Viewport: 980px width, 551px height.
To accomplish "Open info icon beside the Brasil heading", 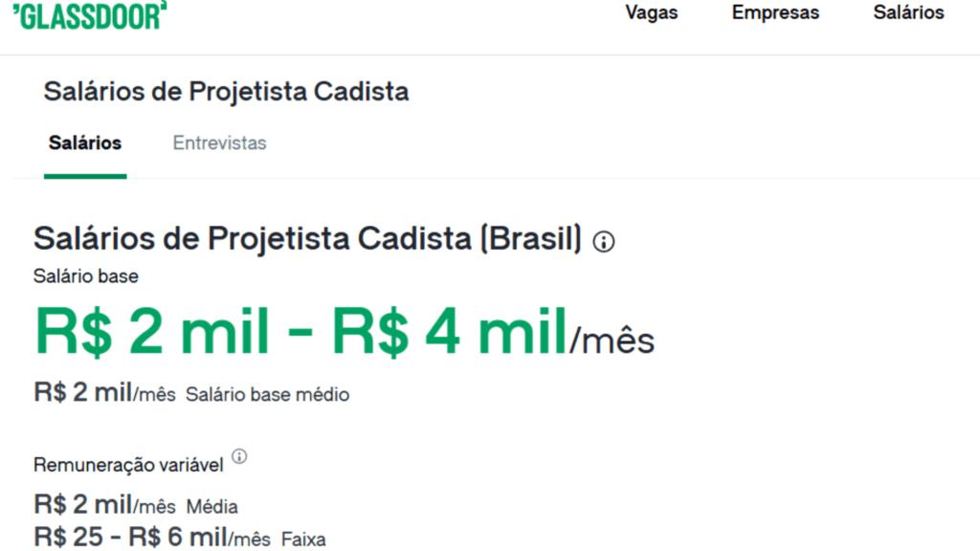I will tap(604, 242).
